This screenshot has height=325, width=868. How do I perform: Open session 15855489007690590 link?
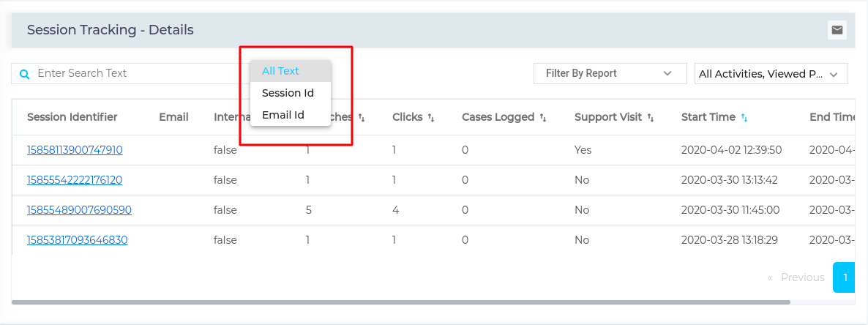[79, 210]
